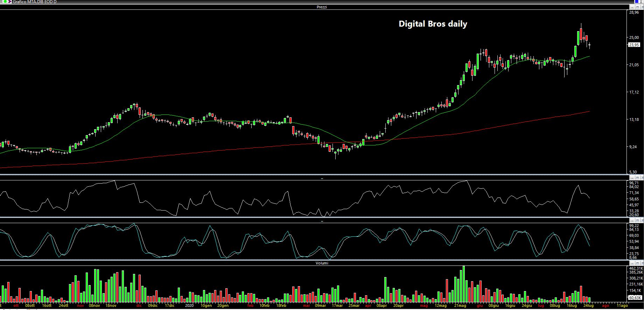The height and width of the screenshot is (310, 644).
Task: Click the 13,18 price axis label
Action: pyautogui.click(x=634, y=119)
